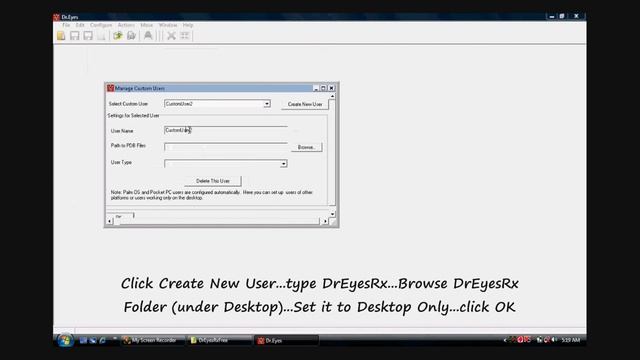The width and height of the screenshot is (640, 360).
Task: Click the letter A toolbar icon
Action: click(x=148, y=36)
